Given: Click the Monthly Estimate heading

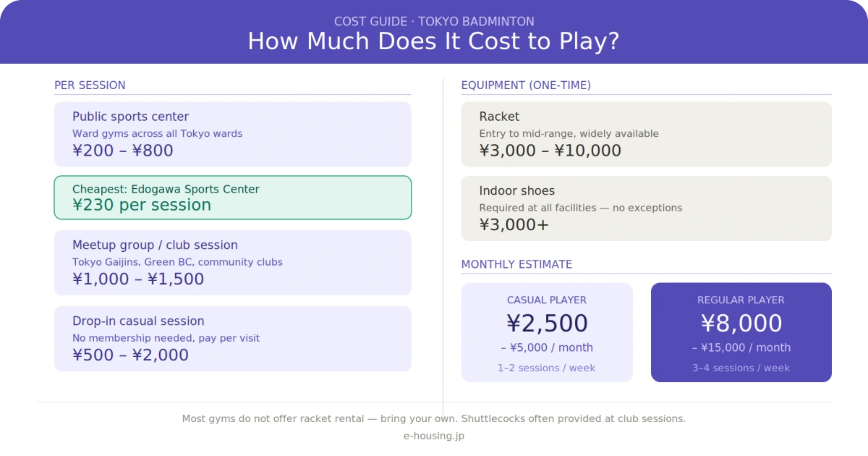Looking at the screenshot, I should click(516, 265).
